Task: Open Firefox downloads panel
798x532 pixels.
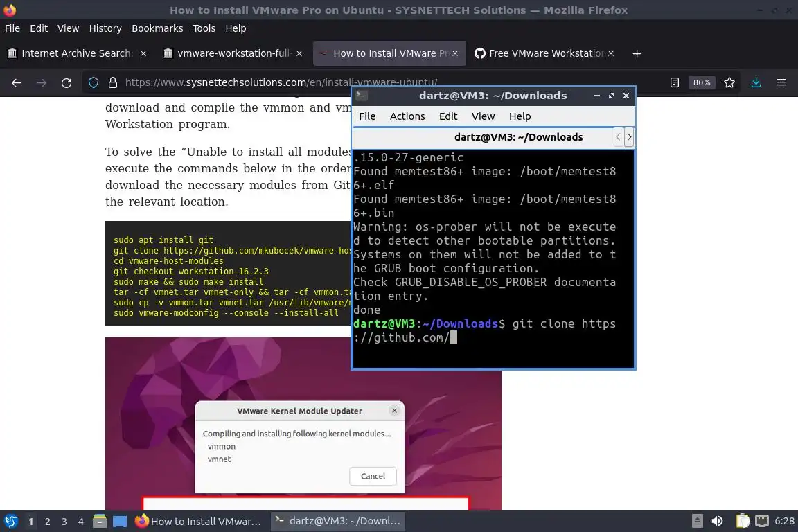Action: (756, 82)
